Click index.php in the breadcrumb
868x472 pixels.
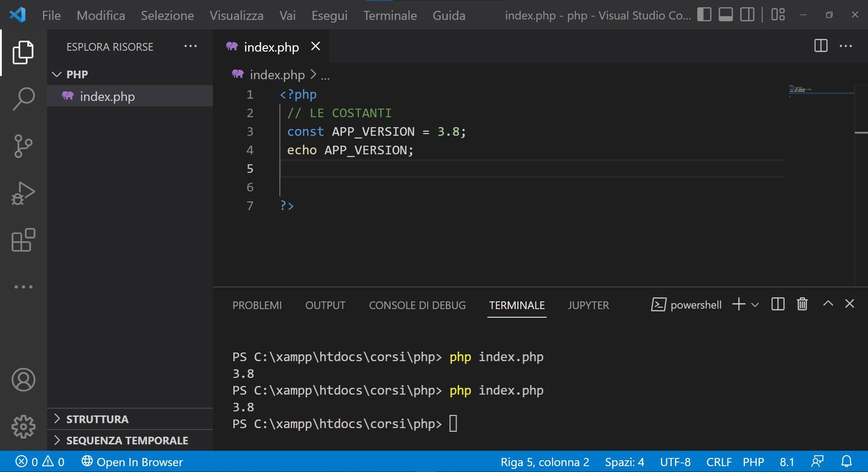pos(277,75)
